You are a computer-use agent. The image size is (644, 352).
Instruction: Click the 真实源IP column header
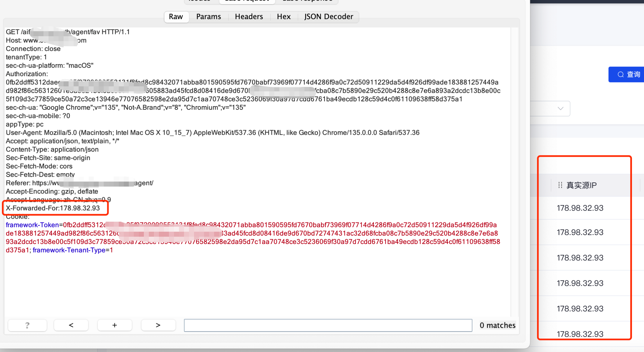click(x=581, y=185)
